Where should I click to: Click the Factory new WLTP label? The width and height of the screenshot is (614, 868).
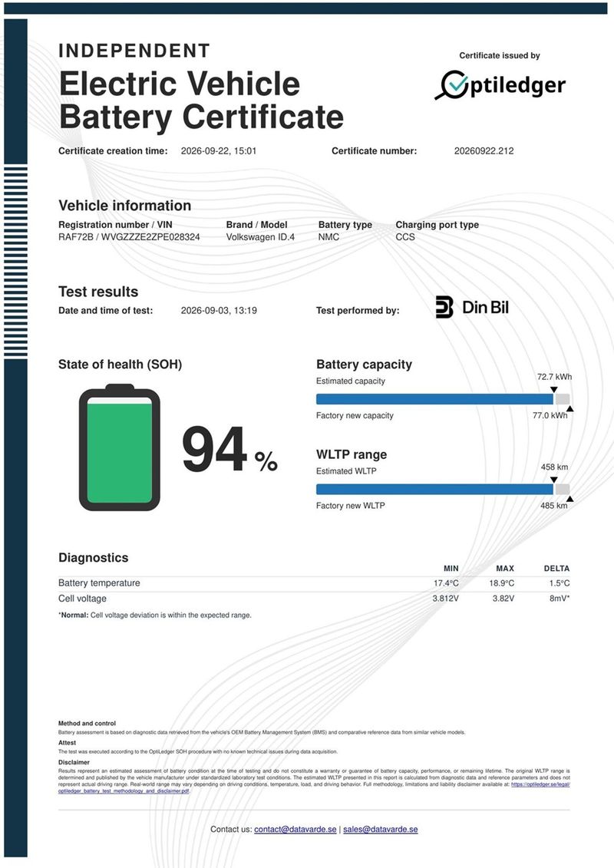pos(351,506)
